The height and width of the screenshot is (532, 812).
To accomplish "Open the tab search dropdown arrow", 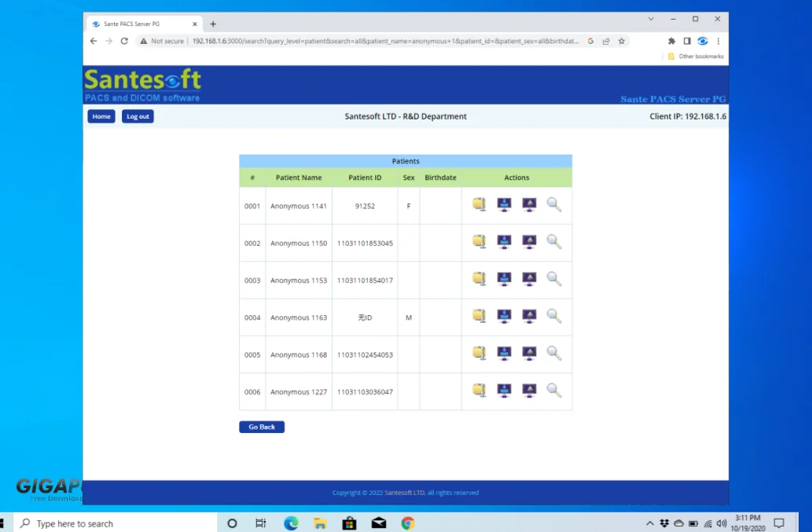I will tap(651, 19).
